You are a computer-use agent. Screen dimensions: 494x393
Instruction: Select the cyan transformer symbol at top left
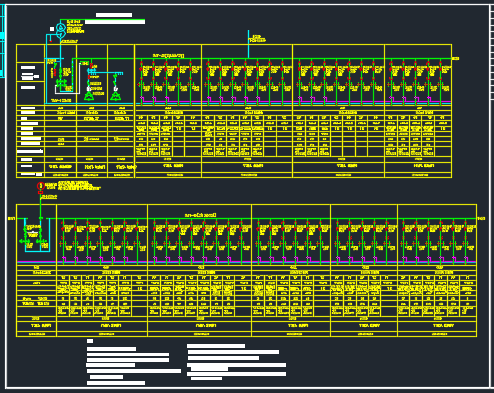coord(60,30)
